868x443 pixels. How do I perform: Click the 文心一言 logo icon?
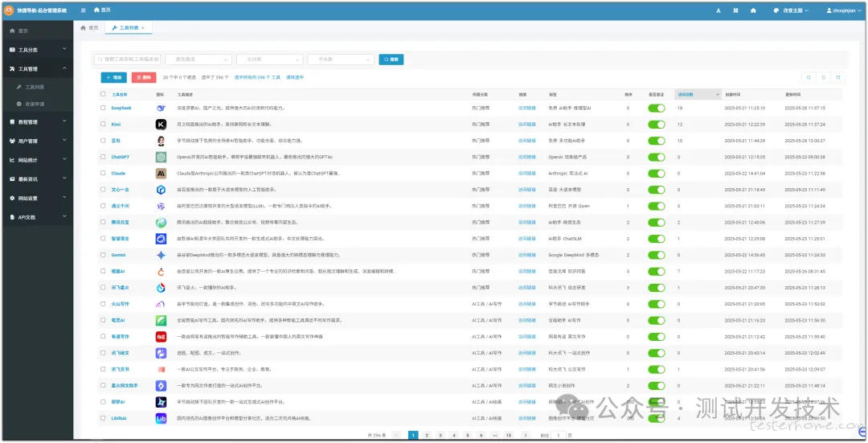tap(161, 190)
